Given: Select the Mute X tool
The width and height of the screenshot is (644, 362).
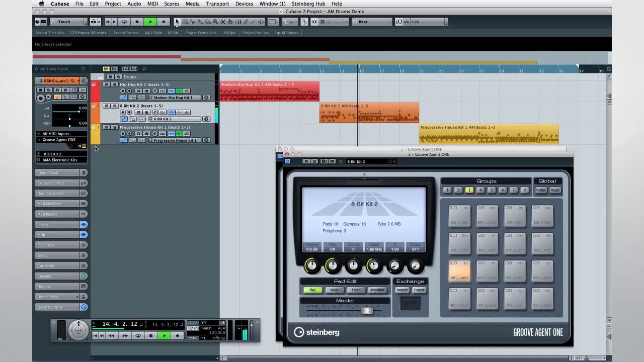Looking at the screenshot, I should [x=223, y=22].
